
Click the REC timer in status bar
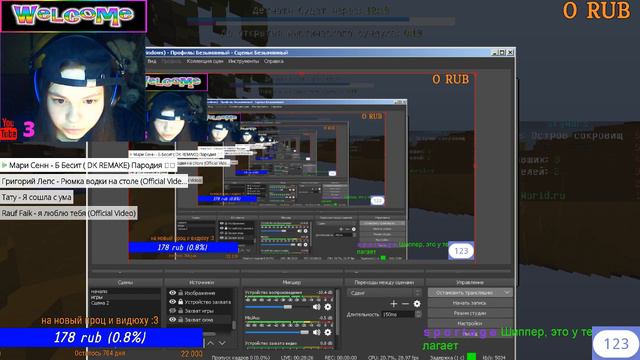tap(340, 357)
